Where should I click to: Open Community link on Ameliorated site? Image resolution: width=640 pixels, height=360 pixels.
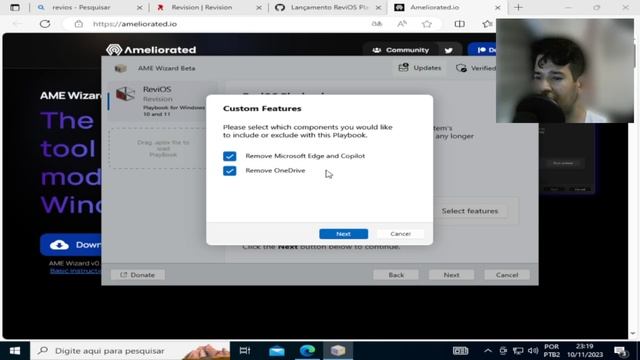tap(400, 50)
